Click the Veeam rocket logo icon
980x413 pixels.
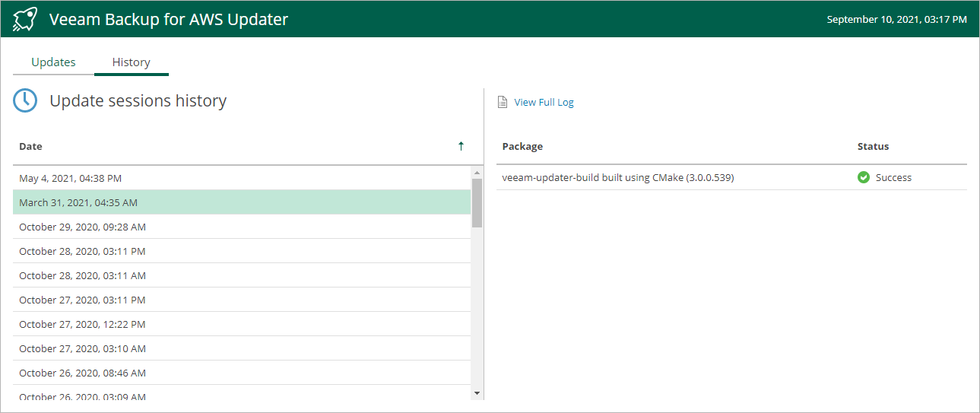(25, 19)
